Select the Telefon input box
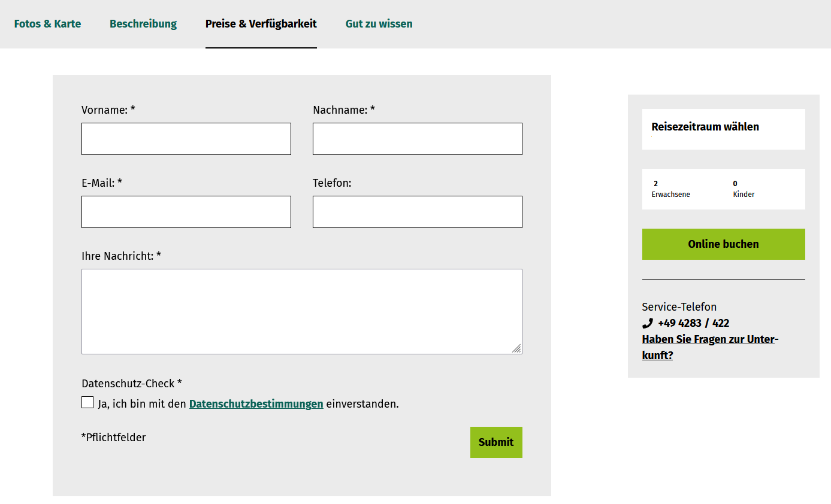Viewport: 831px width, 504px height. [418, 212]
